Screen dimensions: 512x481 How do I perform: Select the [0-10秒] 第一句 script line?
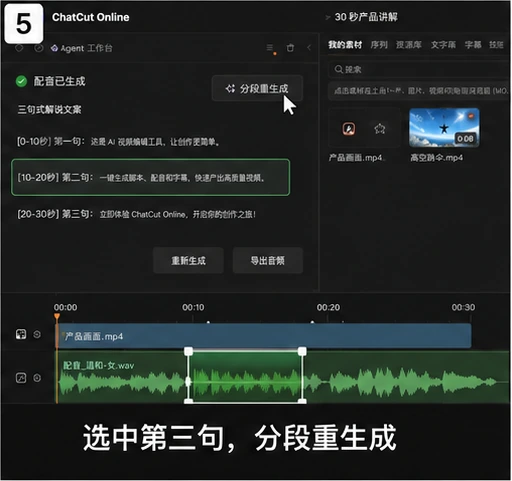point(119,142)
